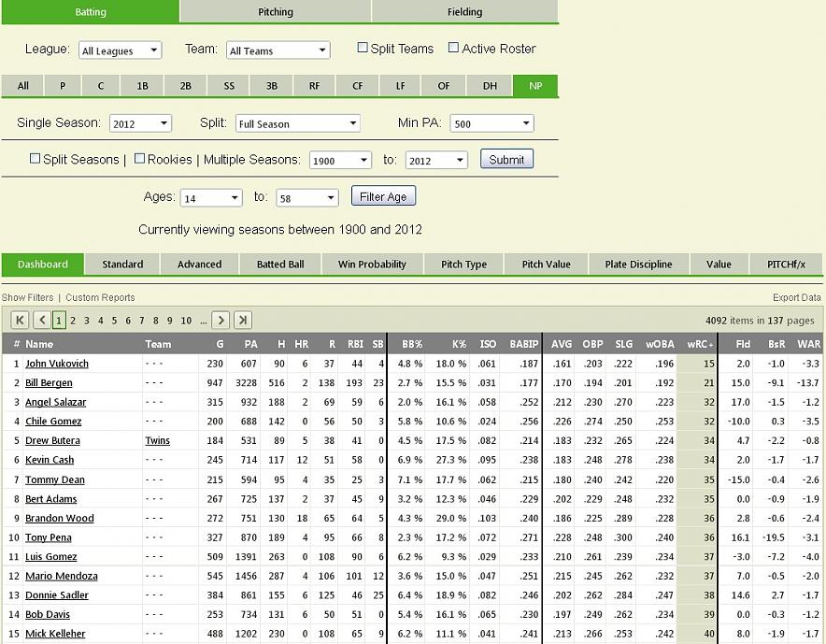Open Tony Pena player link

coord(49,537)
